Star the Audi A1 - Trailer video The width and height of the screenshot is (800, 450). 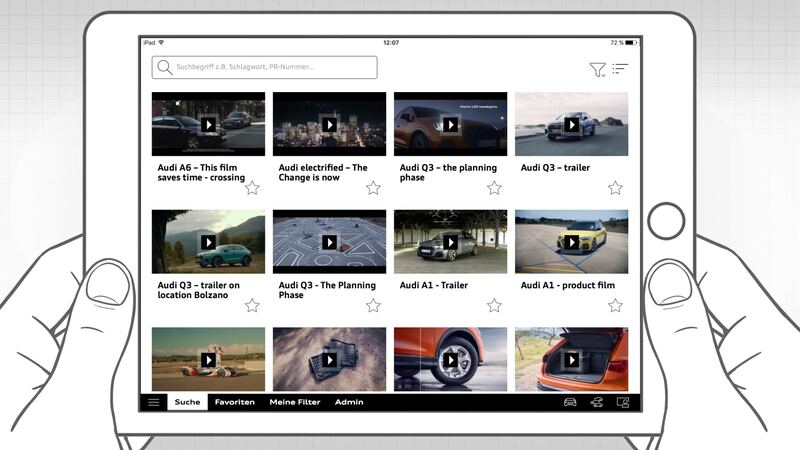pyautogui.click(x=494, y=306)
